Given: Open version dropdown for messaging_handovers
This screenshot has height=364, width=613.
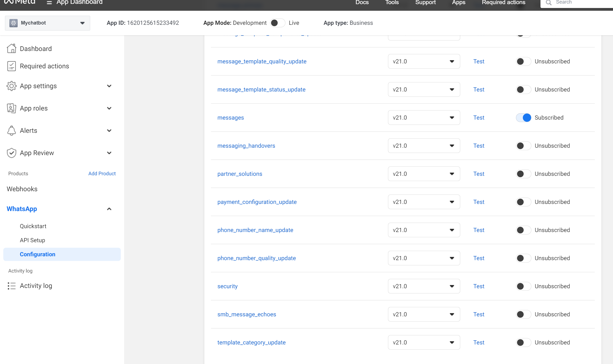Looking at the screenshot, I should [x=424, y=146].
